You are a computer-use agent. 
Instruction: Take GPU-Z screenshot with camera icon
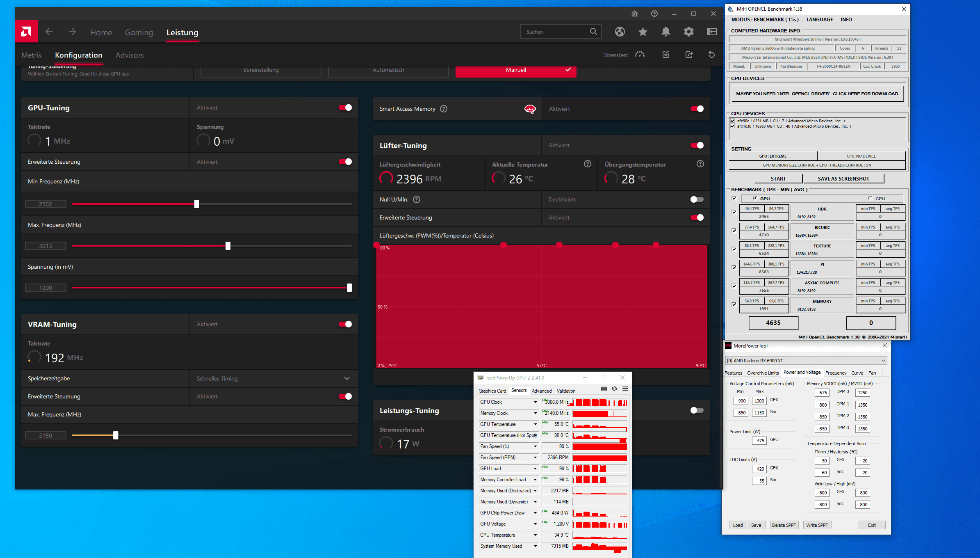coord(604,389)
